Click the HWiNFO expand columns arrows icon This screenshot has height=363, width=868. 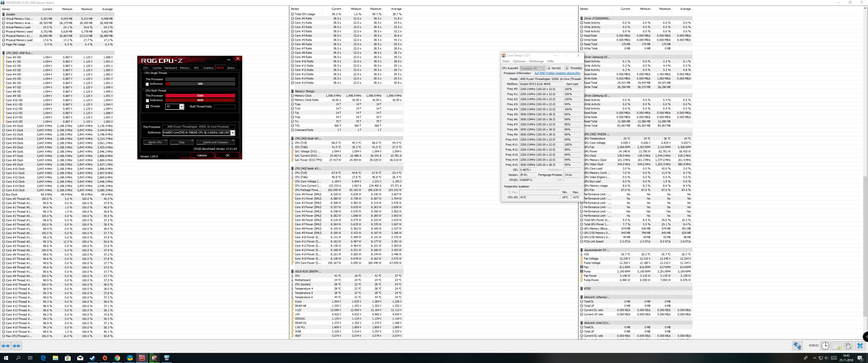[x=6, y=346]
